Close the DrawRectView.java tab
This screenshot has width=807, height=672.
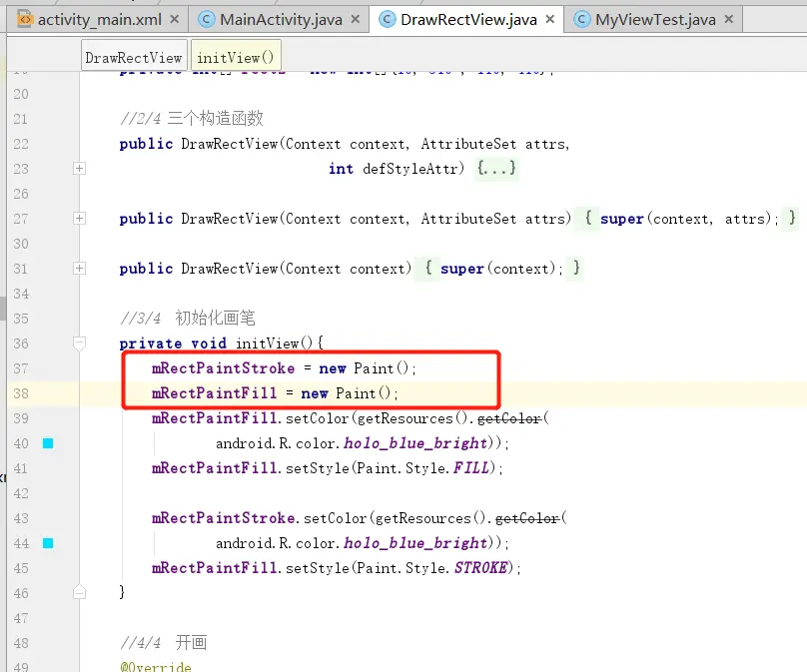tap(550, 20)
